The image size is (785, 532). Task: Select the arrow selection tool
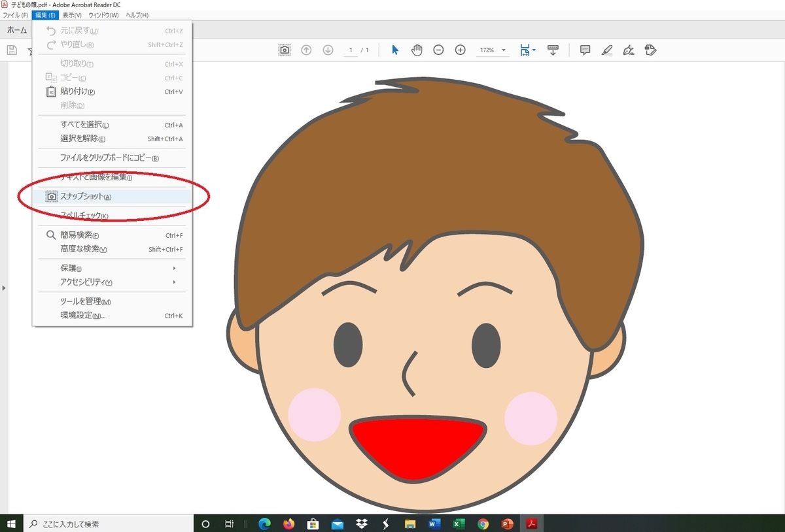coord(395,50)
